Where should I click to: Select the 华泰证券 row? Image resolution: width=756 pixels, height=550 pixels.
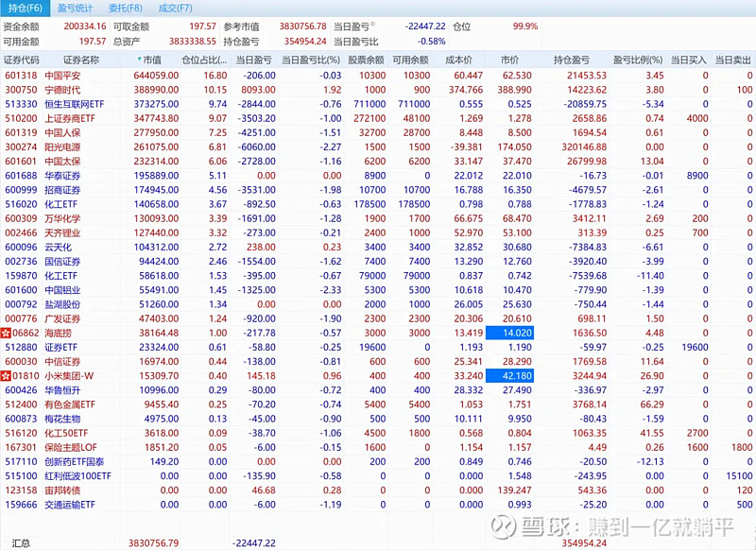pyautogui.click(x=378, y=176)
